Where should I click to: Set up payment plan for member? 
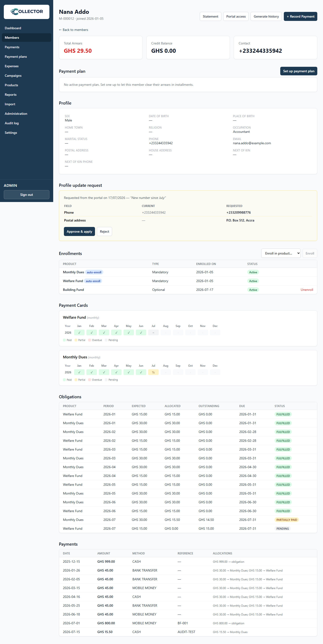299,71
